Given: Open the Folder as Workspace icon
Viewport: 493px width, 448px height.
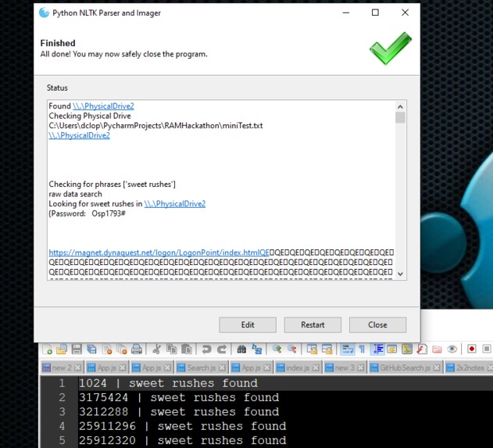Looking at the screenshot, I should (x=437, y=349).
